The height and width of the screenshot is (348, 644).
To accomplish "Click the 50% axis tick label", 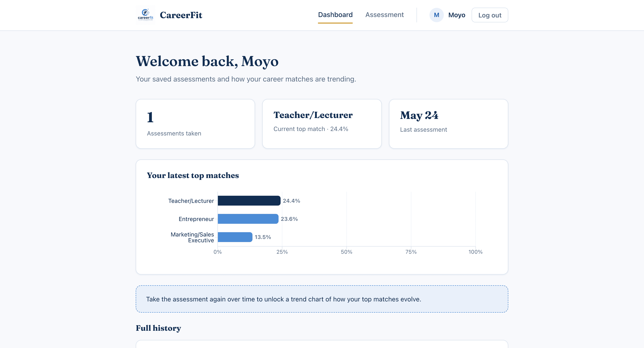I will coord(346,252).
